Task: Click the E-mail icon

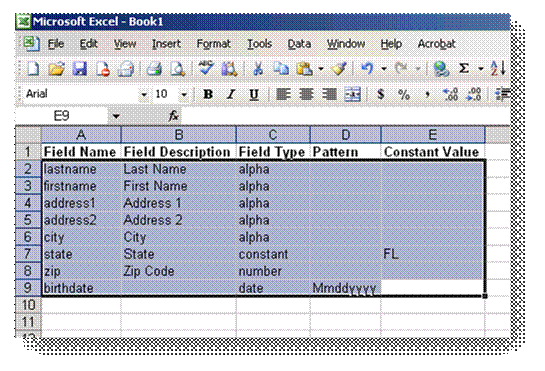Action: pos(126,68)
